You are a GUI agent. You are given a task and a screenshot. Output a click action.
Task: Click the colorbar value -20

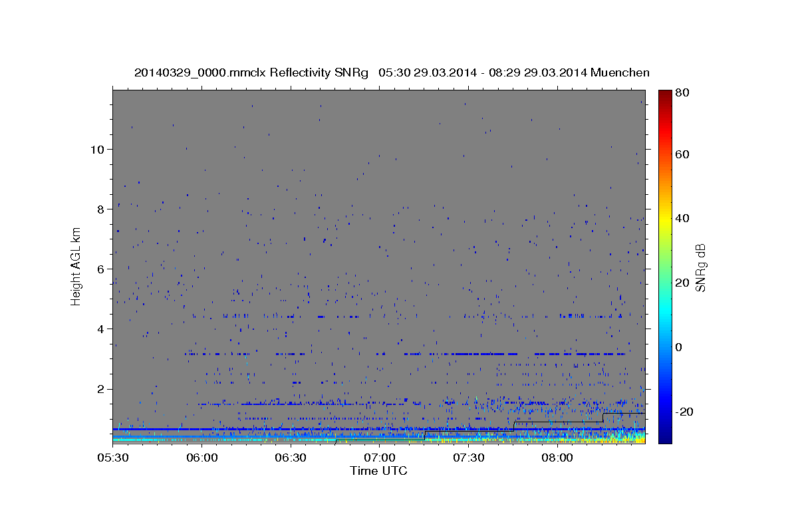tap(684, 412)
